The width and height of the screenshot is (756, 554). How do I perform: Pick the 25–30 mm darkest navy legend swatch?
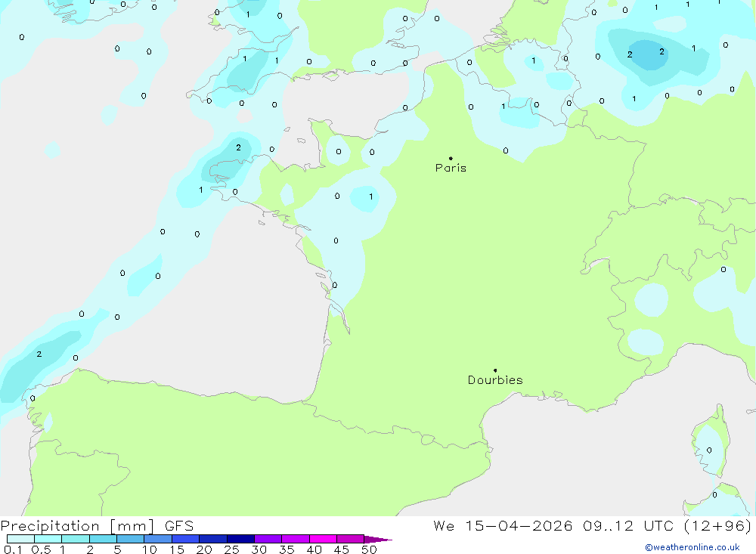240,539
